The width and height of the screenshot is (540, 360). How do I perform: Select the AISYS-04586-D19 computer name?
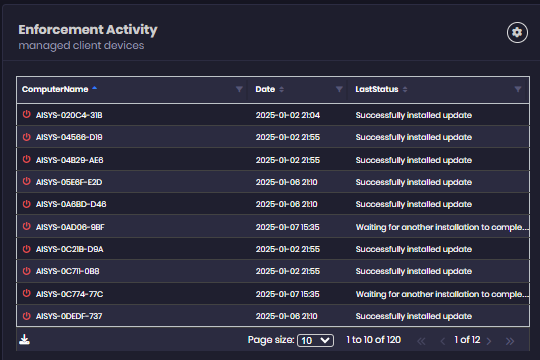click(69, 137)
